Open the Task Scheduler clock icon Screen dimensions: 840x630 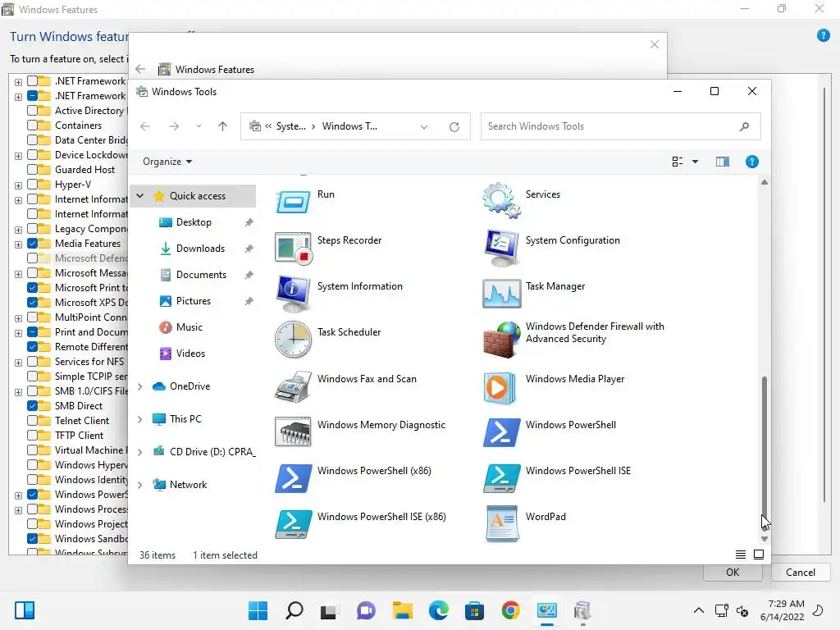coord(293,340)
